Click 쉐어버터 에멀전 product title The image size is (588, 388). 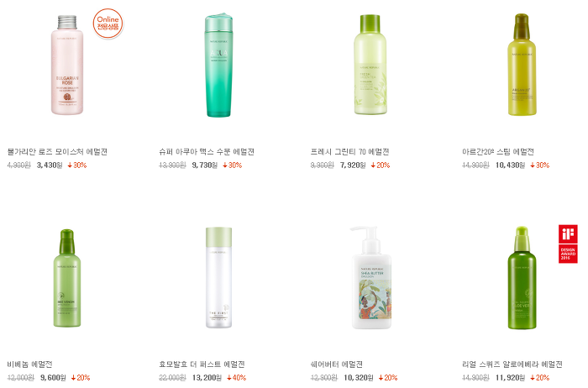[x=336, y=364]
